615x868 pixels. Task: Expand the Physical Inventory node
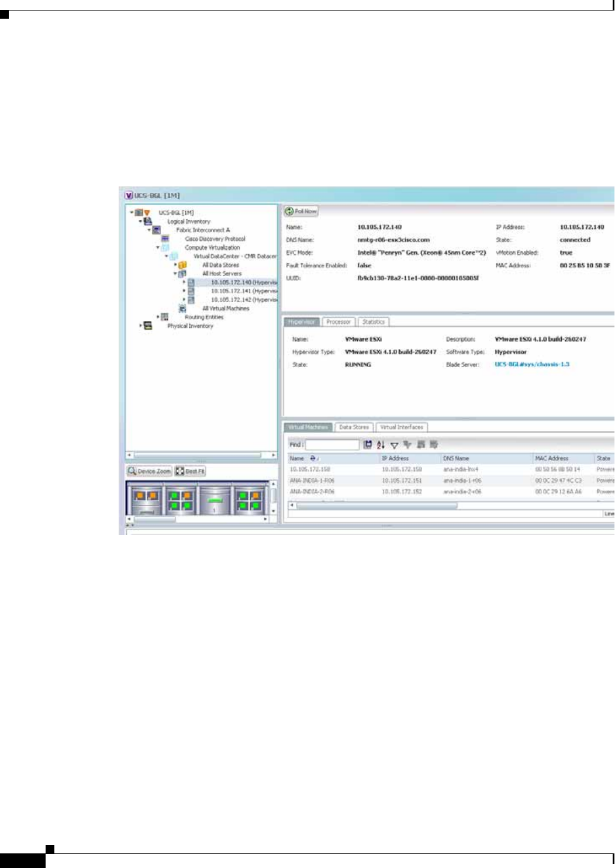(140, 326)
